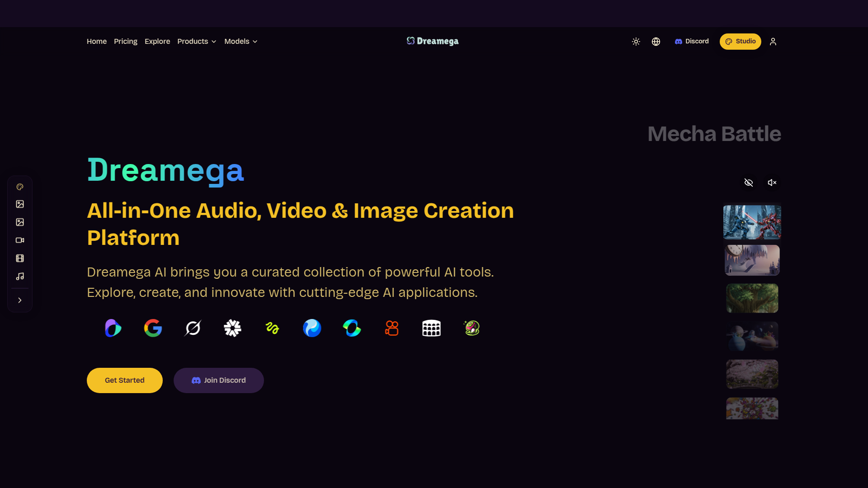Go to the Pricing page
Screen dimensions: 868x488
[126, 42]
